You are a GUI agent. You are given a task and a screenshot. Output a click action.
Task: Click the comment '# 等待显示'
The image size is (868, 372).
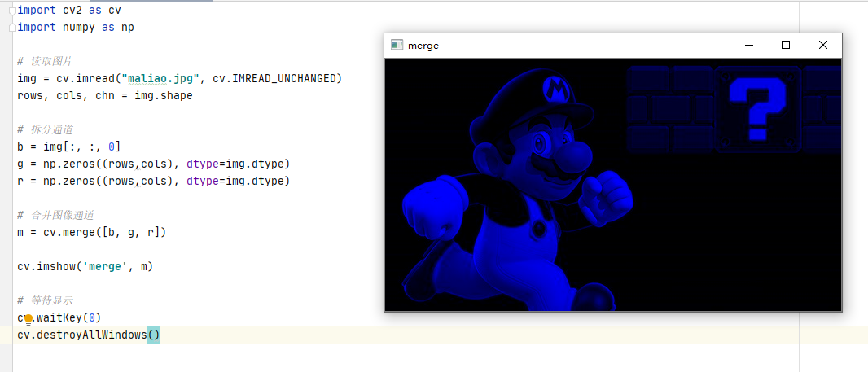45,301
